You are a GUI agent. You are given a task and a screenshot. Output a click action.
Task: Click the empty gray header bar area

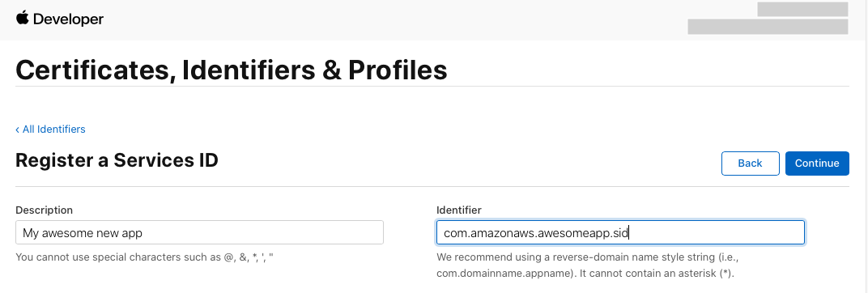pos(388,20)
